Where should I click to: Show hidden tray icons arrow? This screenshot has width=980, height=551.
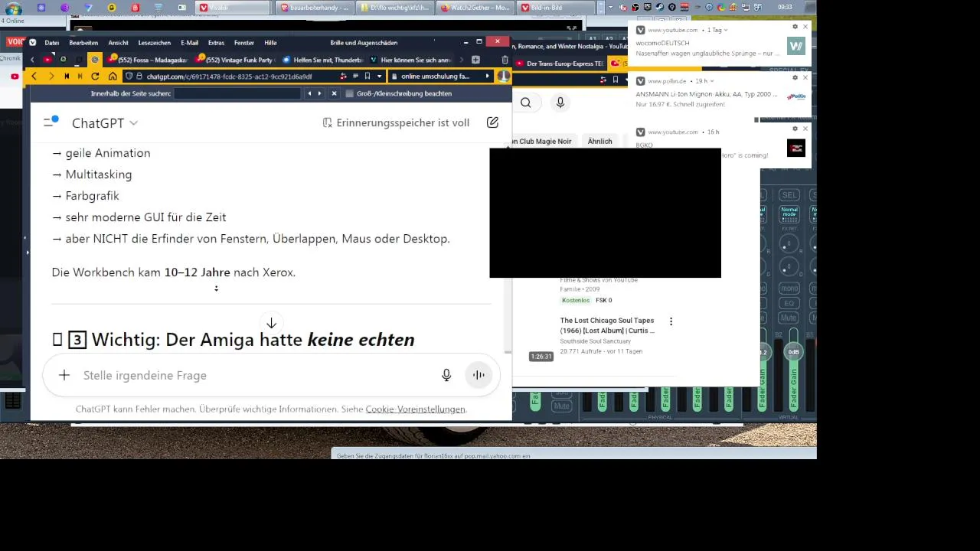click(611, 8)
